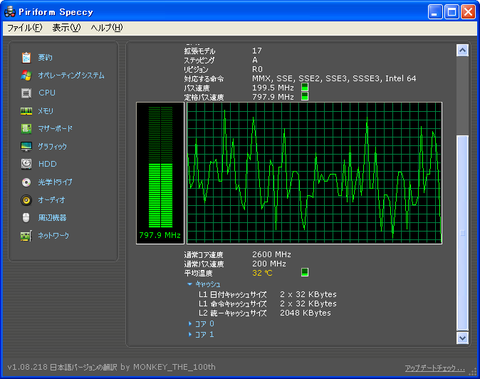This screenshot has width=480, height=379.
Task: Open the ファイル(F) menu
Action: tap(25, 28)
